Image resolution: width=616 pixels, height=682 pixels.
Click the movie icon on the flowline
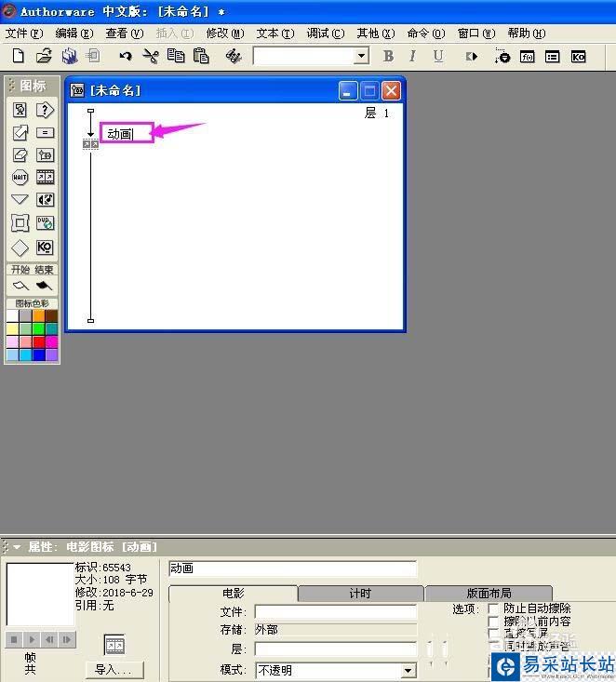click(90, 144)
